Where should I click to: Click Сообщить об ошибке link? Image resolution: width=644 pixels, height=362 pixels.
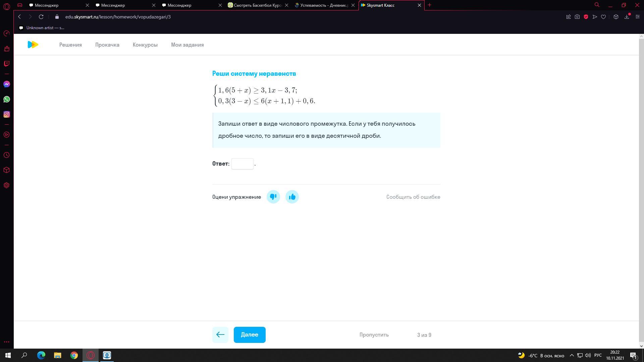click(x=413, y=197)
